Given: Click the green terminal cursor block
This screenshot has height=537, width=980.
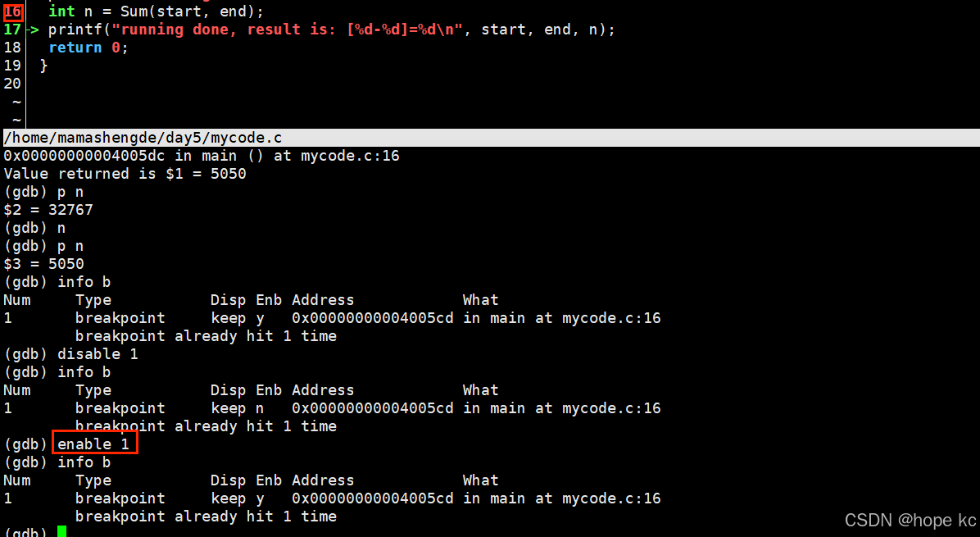Looking at the screenshot, I should pyautogui.click(x=61, y=531).
